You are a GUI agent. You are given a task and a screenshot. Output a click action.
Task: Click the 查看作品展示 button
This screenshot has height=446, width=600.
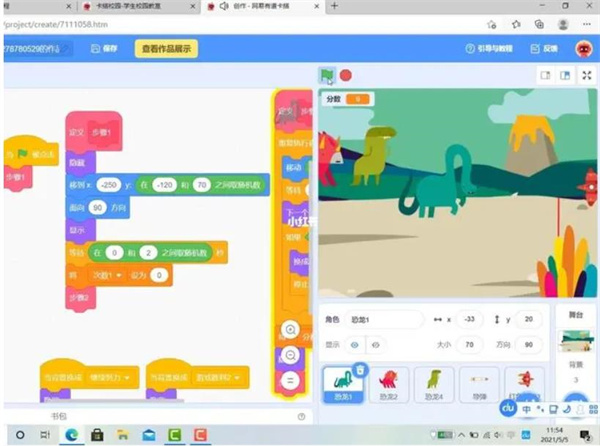167,48
